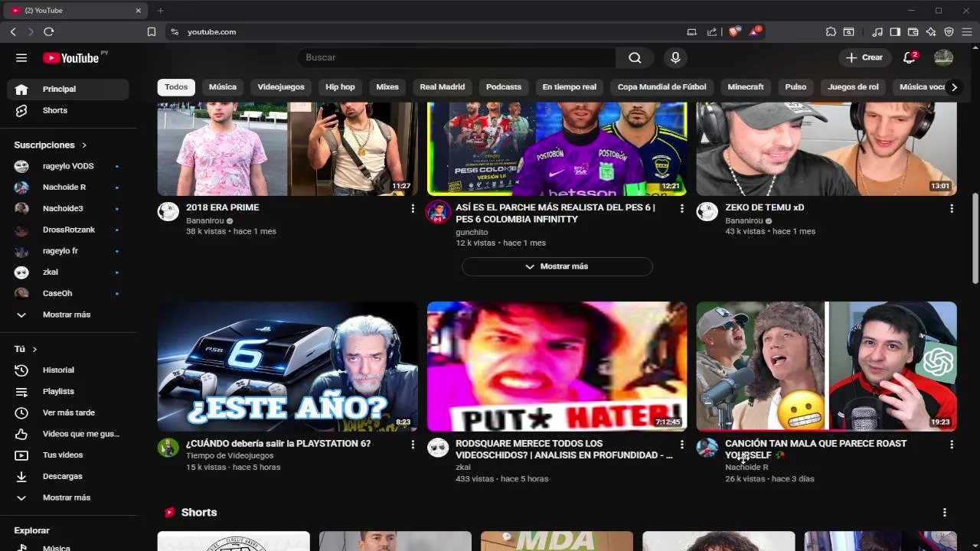Select the Música filter chip

(223, 87)
